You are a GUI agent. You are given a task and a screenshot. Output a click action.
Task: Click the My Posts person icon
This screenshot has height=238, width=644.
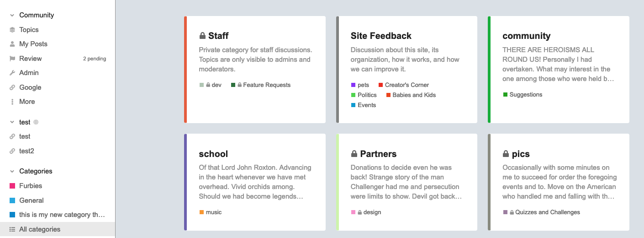[x=12, y=44]
